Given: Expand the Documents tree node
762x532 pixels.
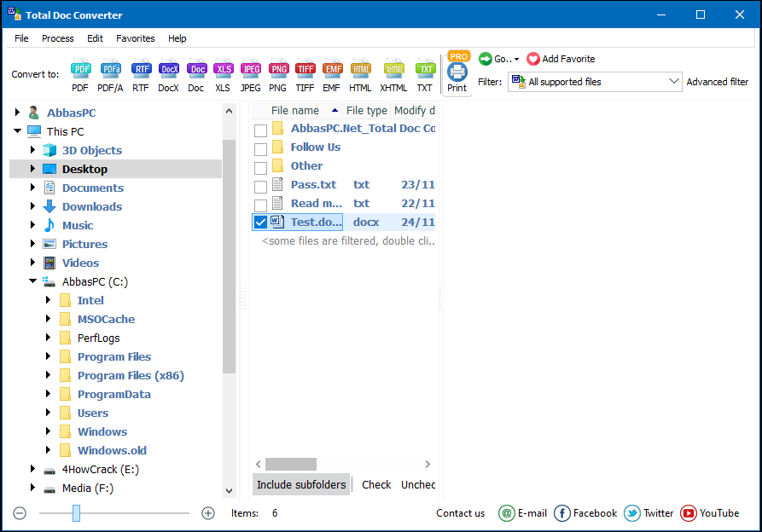Looking at the screenshot, I should point(32,187).
